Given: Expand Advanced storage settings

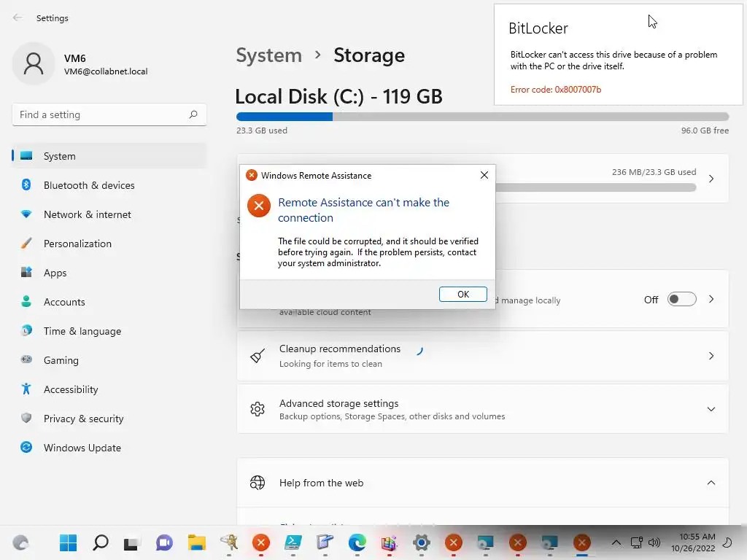Looking at the screenshot, I should (711, 409).
